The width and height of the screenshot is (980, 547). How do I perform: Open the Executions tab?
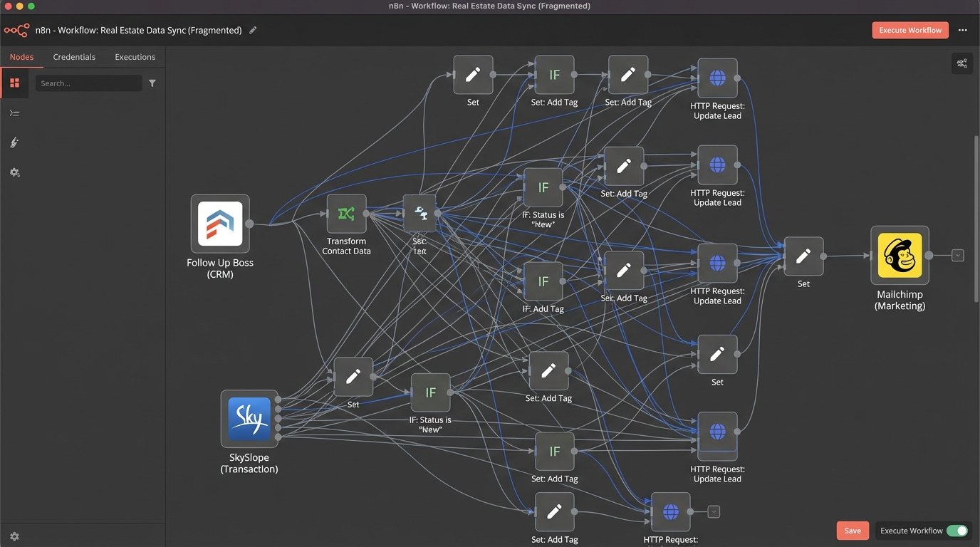point(135,56)
